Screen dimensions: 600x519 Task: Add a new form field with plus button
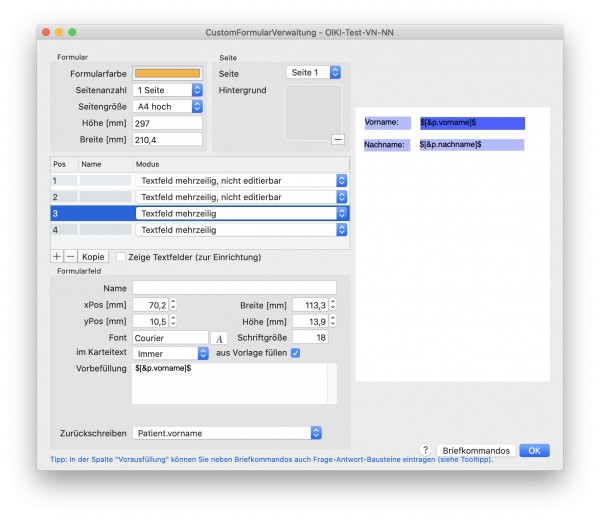coord(57,256)
